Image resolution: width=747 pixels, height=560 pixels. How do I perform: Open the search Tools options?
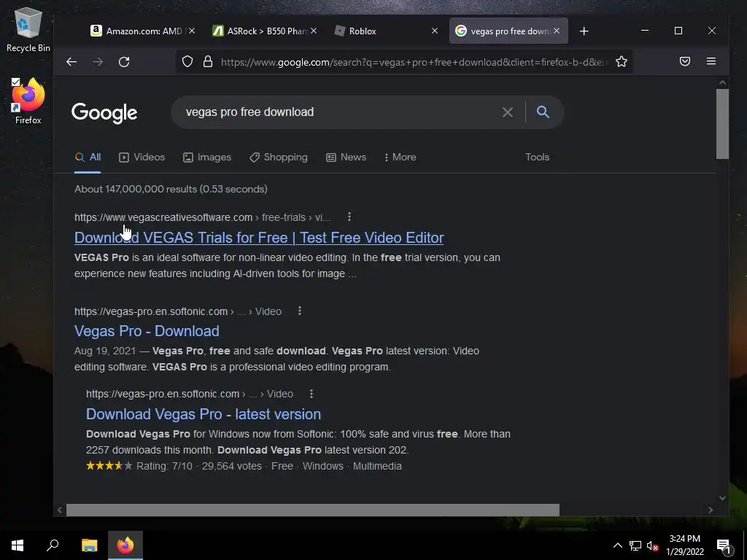tap(537, 157)
